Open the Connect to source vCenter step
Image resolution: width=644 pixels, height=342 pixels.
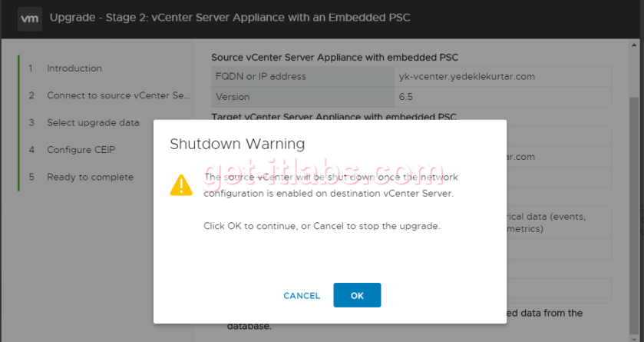click(x=117, y=95)
